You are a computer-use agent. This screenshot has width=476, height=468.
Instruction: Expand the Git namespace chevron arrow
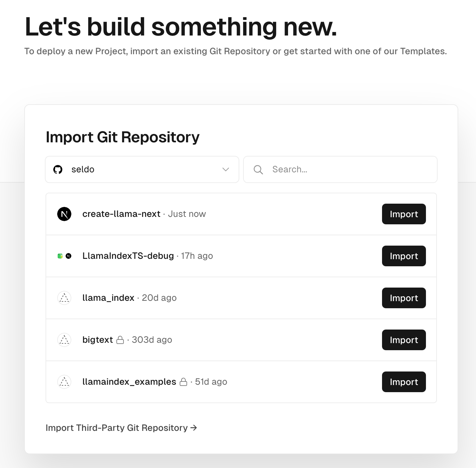coord(226,169)
